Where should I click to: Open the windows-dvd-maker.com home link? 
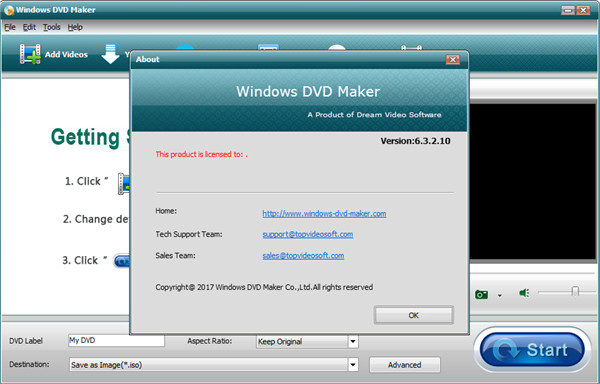(324, 213)
